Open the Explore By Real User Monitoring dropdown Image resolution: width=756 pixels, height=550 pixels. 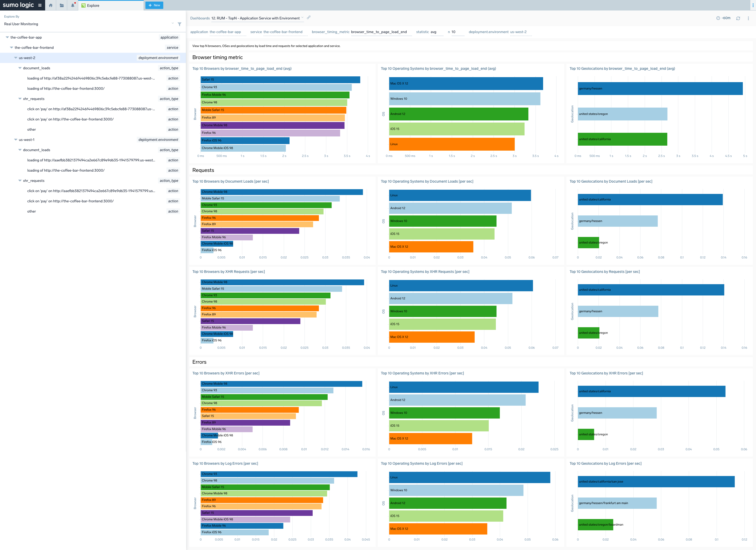click(x=172, y=23)
